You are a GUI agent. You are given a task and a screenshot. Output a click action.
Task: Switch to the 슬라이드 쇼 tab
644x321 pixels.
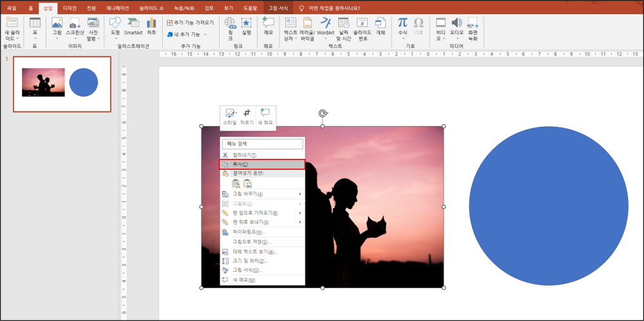coord(151,8)
